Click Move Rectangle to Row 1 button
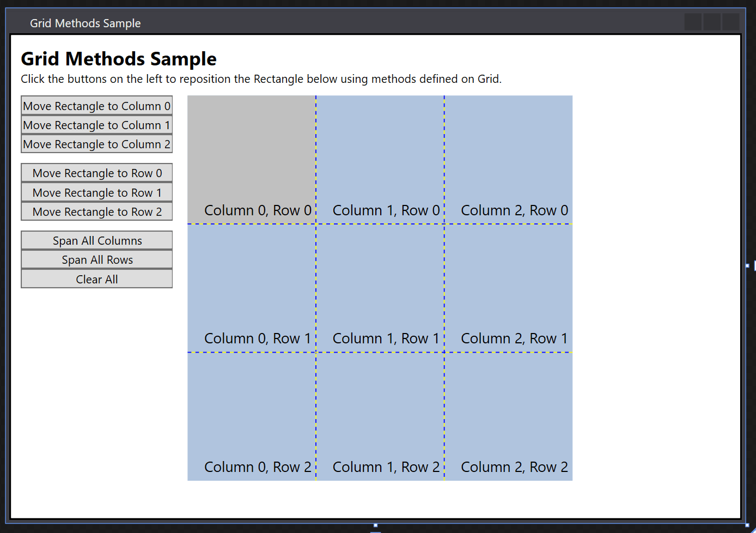This screenshot has height=533, width=756. coord(96,192)
